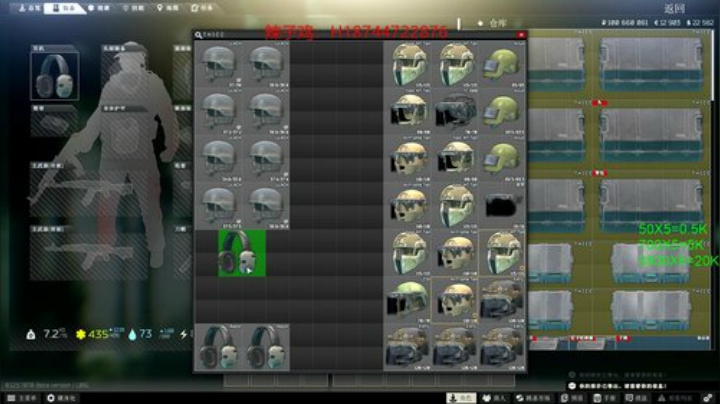Select the right headset in bottom container row

pos(266,347)
